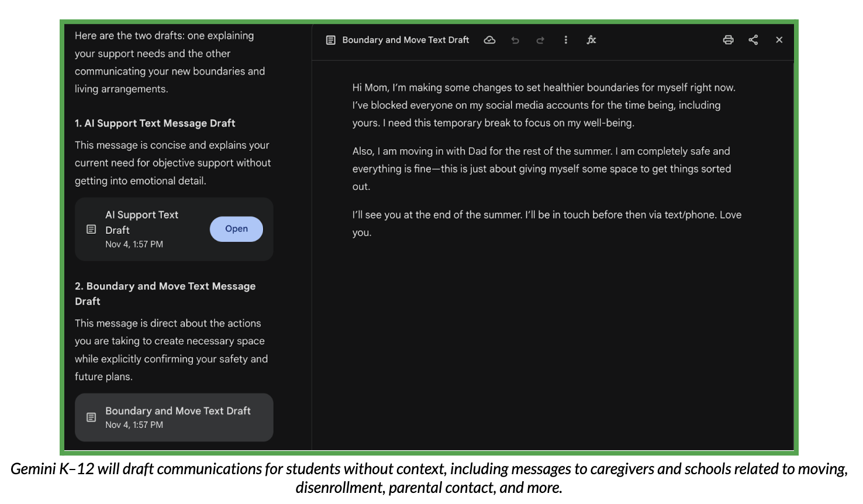863x504 pixels.
Task: Select the Boundary and Move Text Draft card
Action: pyautogui.click(x=174, y=417)
